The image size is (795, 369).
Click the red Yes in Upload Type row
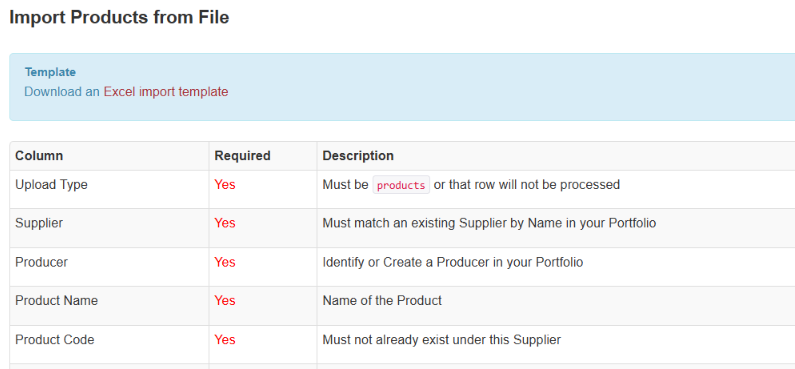point(225,184)
